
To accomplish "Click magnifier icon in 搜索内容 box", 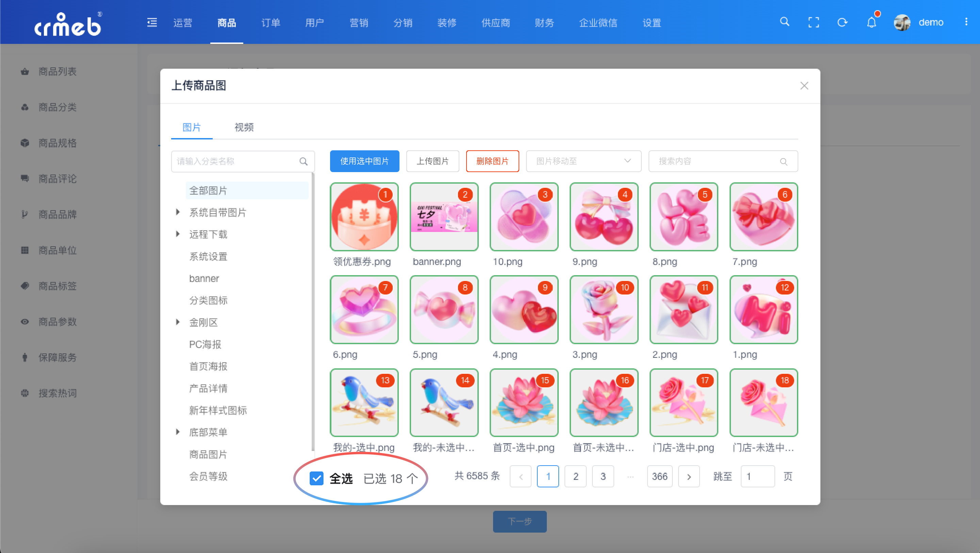I will click(x=784, y=162).
